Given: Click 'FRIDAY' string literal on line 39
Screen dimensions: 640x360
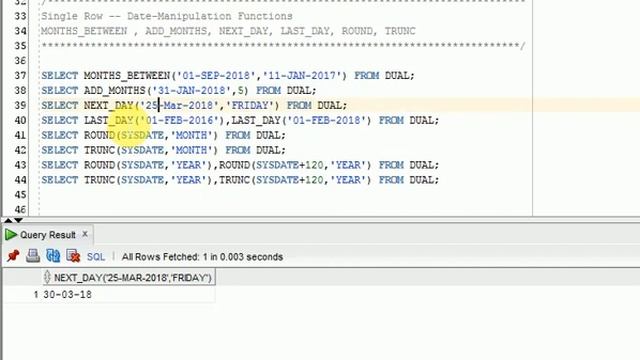Looking at the screenshot, I should pos(250,105).
